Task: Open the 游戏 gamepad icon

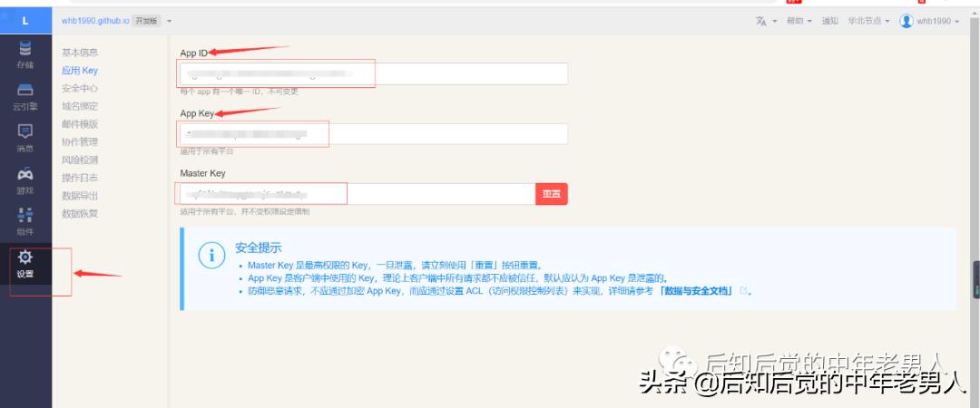Action: [x=25, y=174]
